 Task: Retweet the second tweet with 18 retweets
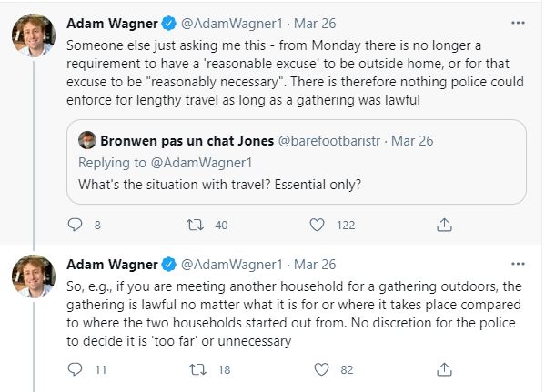(x=197, y=369)
